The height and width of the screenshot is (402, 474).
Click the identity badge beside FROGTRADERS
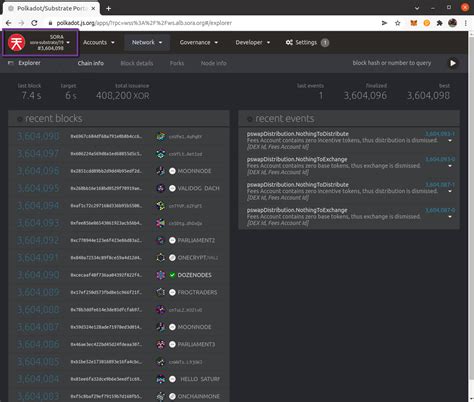[x=172, y=292]
